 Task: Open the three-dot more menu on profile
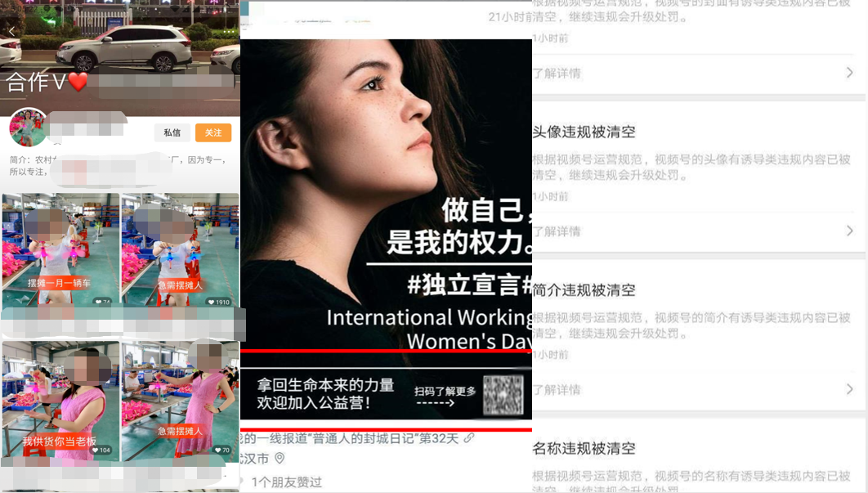pyautogui.click(x=228, y=31)
